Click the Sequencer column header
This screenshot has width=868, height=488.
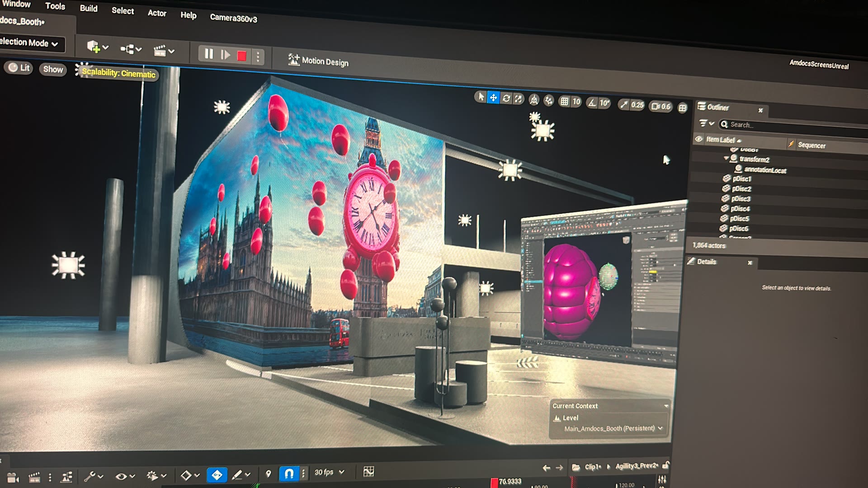(811, 145)
